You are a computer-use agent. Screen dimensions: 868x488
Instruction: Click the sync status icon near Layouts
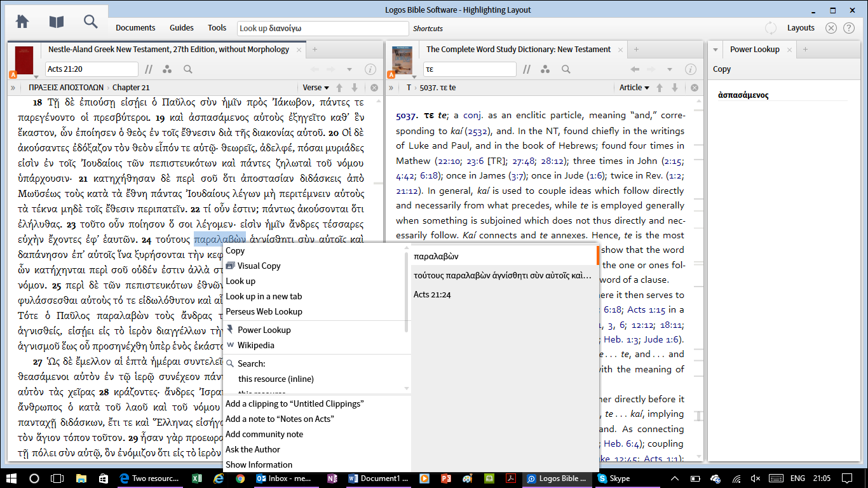[x=771, y=28]
